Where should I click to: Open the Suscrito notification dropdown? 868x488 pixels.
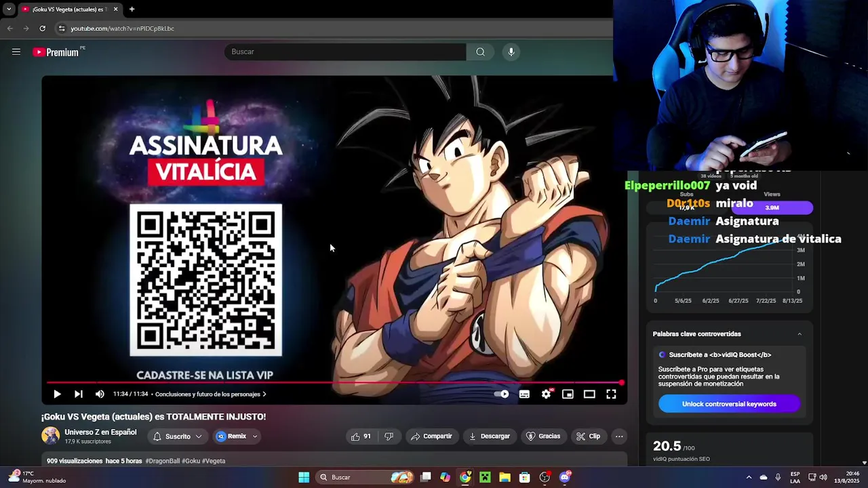coord(177,436)
